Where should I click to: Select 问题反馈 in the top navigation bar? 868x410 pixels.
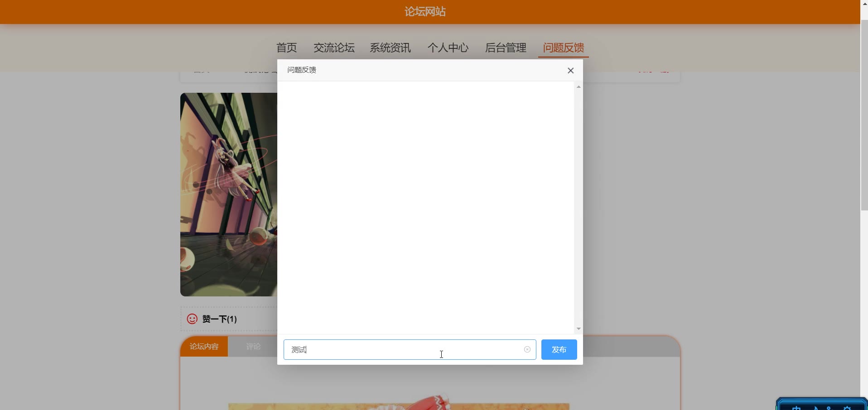pyautogui.click(x=564, y=48)
